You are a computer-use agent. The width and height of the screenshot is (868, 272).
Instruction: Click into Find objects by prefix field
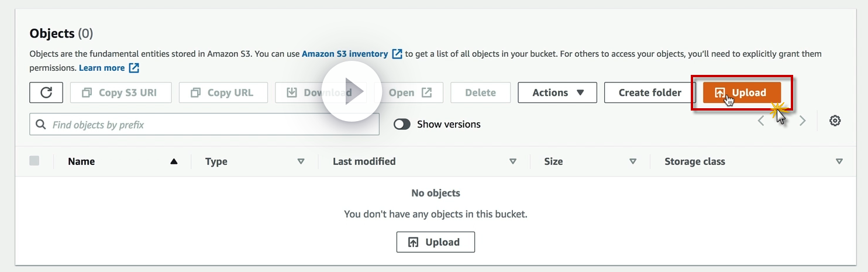pyautogui.click(x=211, y=125)
